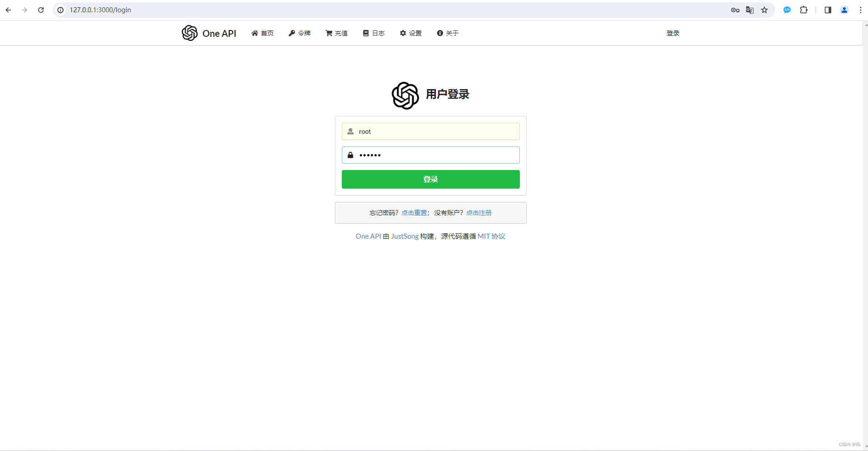Open the 设置 settings menu item
Screen dimensions: 868x451
pos(411,33)
